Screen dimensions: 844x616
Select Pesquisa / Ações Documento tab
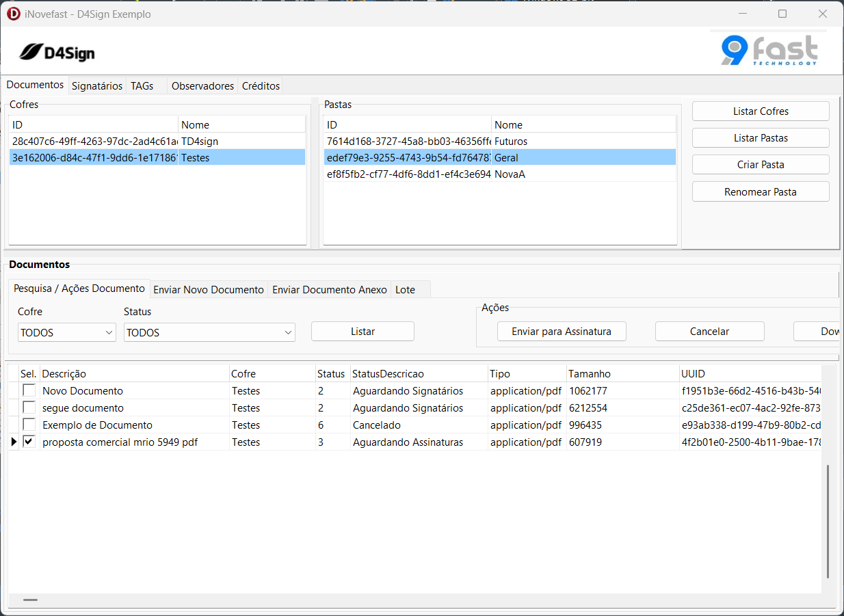coord(79,289)
